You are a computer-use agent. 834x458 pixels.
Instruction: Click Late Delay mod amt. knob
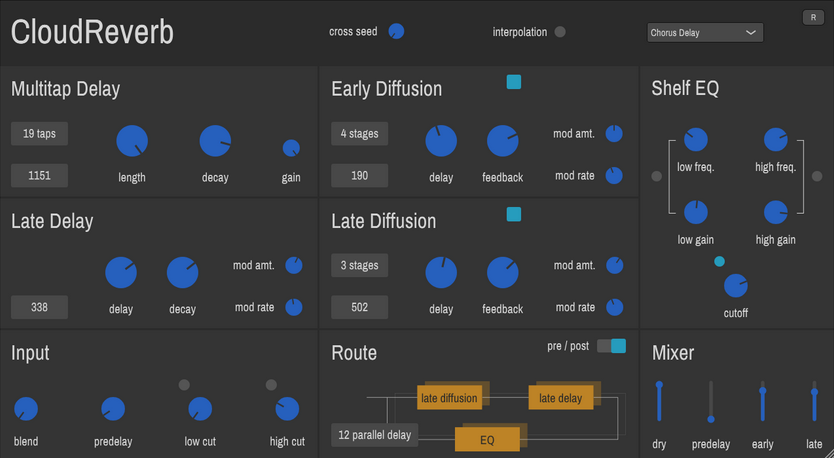point(294,265)
